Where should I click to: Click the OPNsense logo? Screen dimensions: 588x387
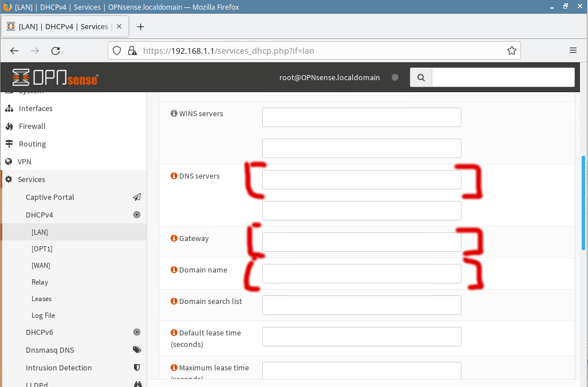pyautogui.click(x=55, y=77)
